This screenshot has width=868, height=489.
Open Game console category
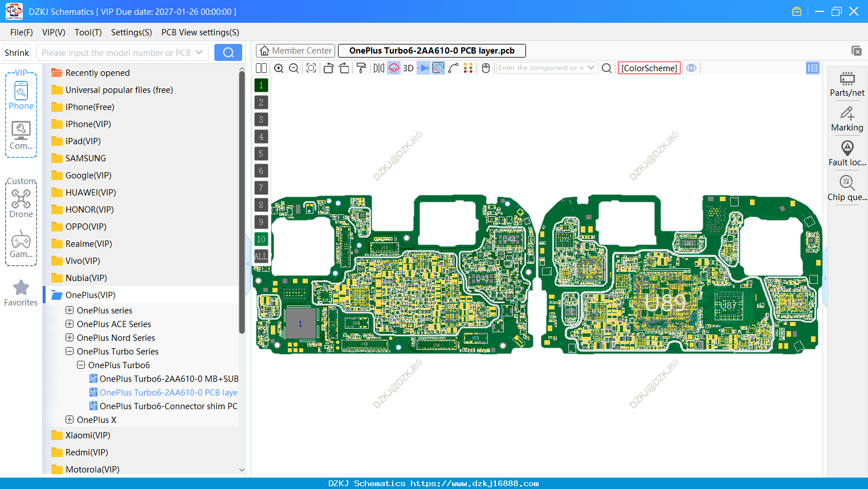(21, 244)
